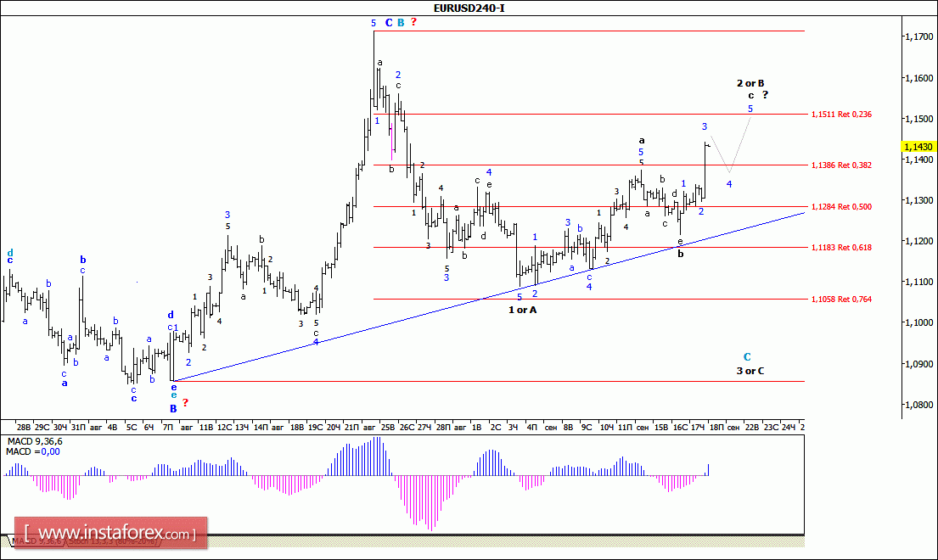Click the 31П date on time axis

point(78,428)
